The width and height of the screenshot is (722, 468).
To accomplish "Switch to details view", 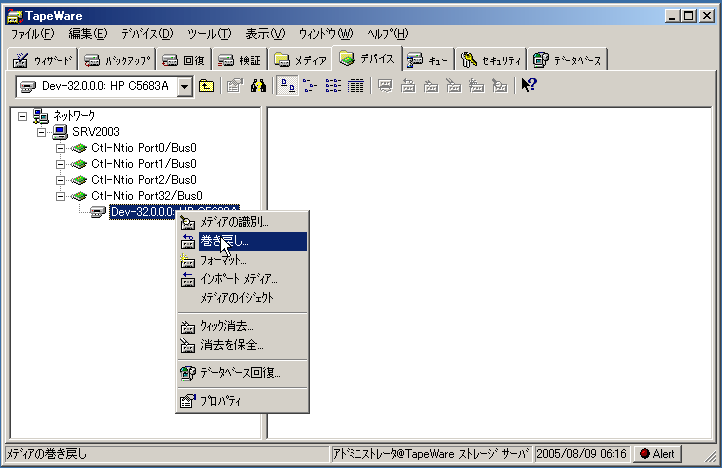I will tap(355, 86).
